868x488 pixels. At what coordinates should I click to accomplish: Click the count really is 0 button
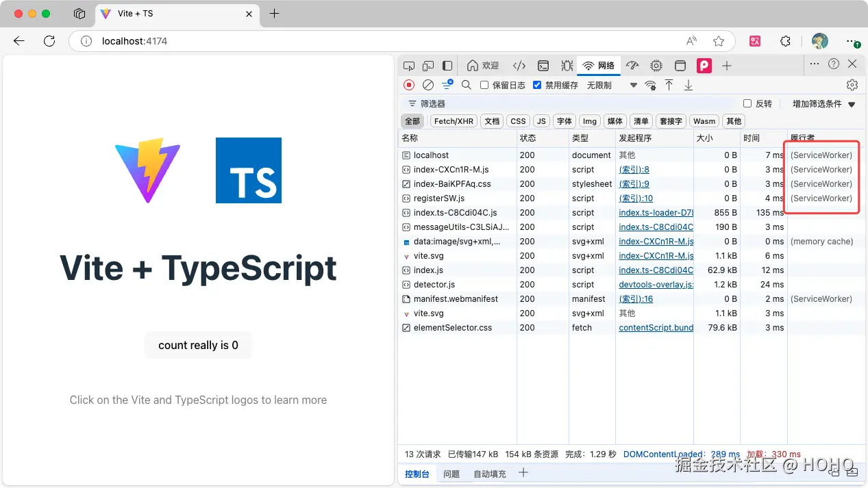[x=198, y=345]
